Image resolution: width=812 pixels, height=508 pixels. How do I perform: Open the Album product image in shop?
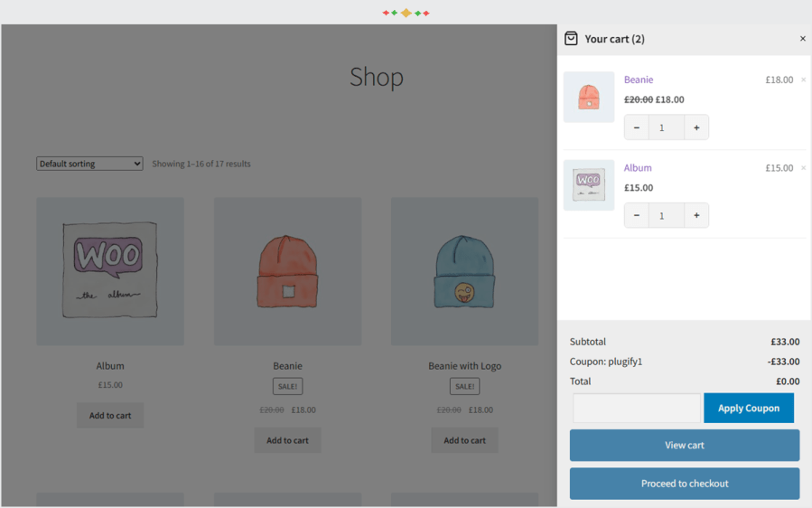pos(110,271)
